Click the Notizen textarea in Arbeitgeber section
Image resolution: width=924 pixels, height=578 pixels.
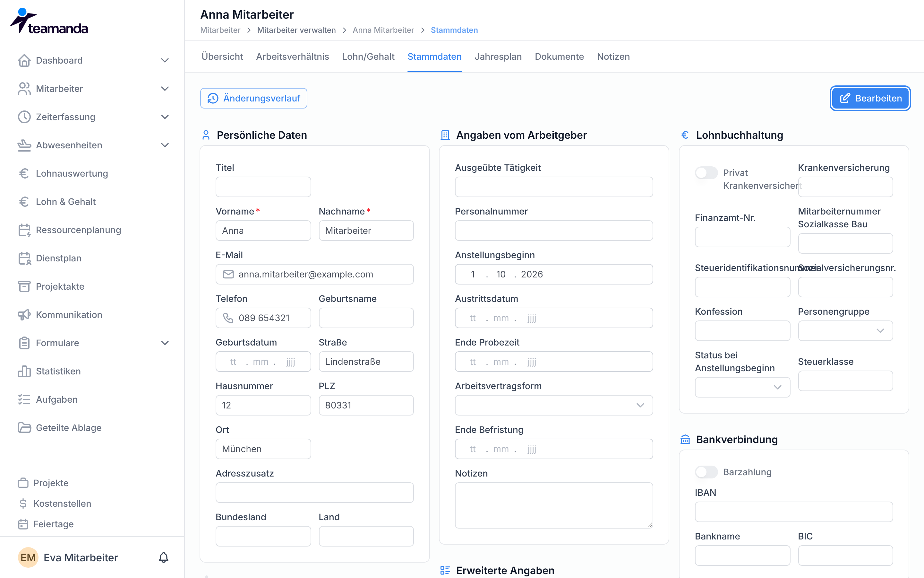click(x=554, y=505)
